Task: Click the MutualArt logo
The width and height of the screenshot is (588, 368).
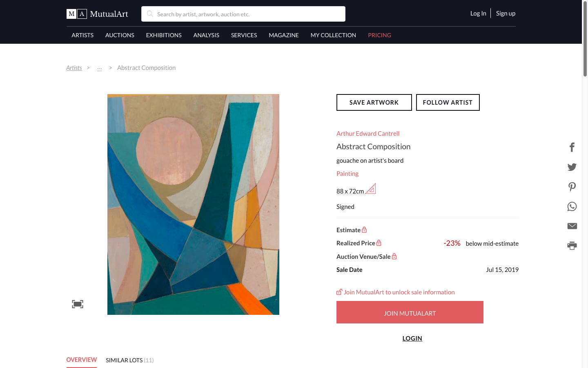Action: (98, 14)
